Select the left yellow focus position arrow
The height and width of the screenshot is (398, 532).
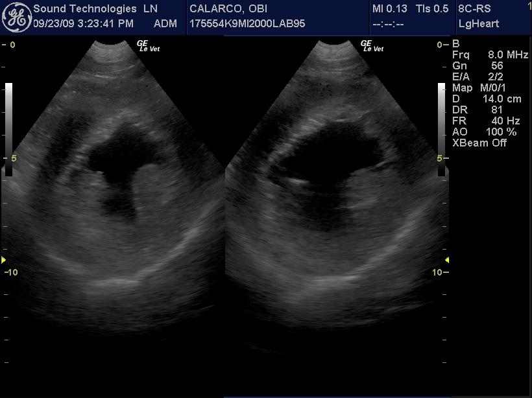[3, 261]
